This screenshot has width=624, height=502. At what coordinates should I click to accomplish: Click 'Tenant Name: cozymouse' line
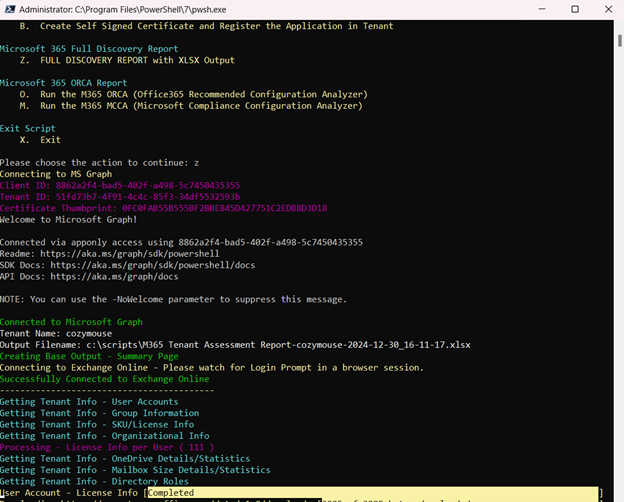pyautogui.click(x=56, y=334)
